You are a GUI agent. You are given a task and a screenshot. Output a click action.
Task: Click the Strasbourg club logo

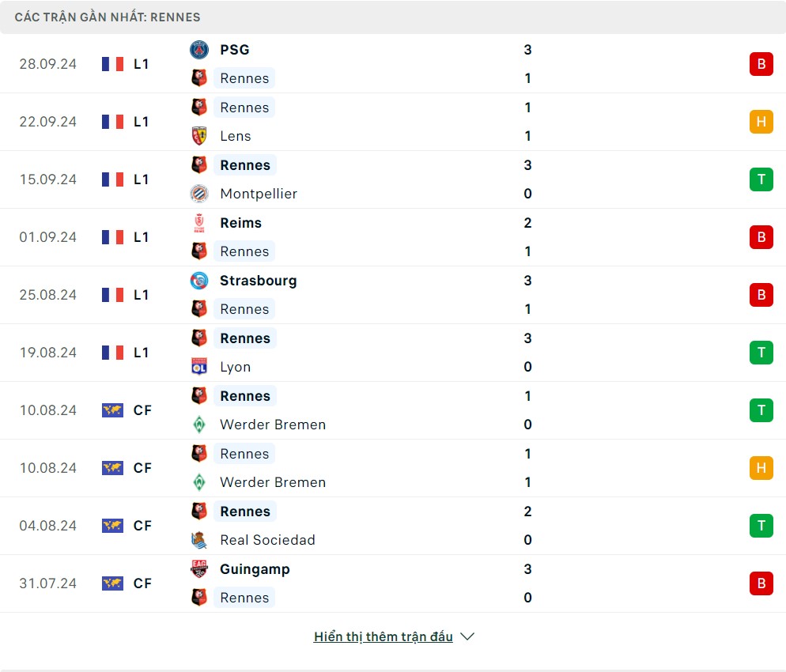199,281
